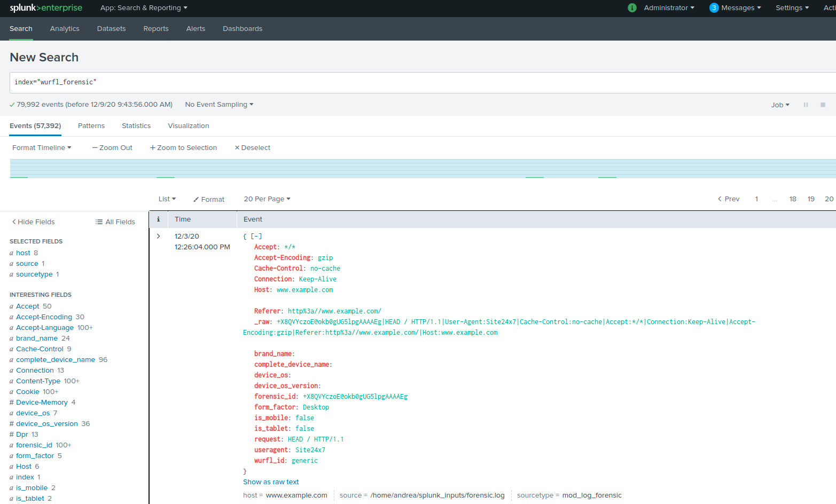Click the green info status icon
The width and height of the screenshot is (836, 504).
(x=632, y=7)
